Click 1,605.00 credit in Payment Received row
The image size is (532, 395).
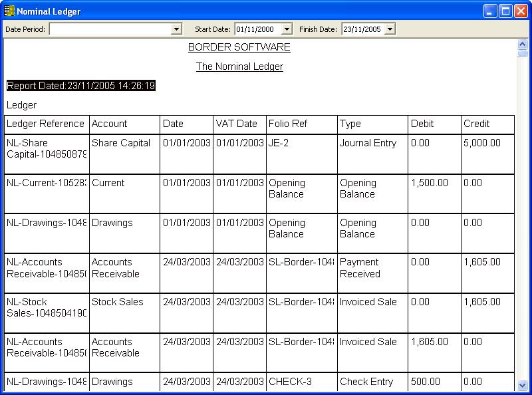coord(482,262)
